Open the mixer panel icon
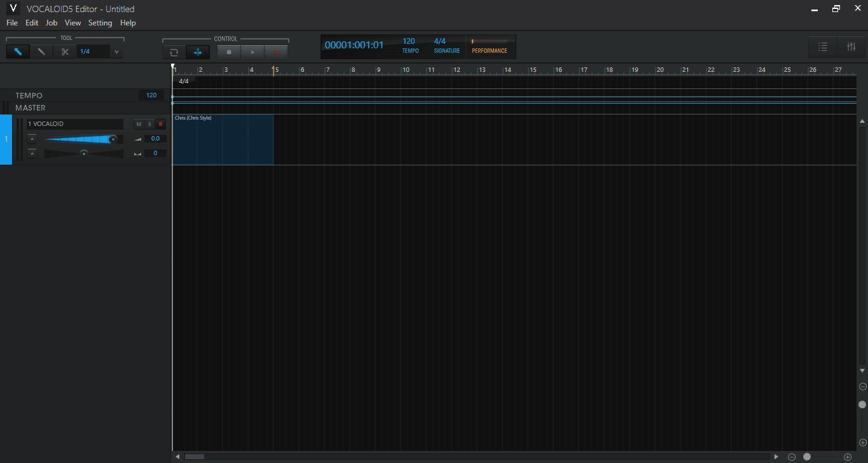The image size is (868, 463). [x=851, y=47]
